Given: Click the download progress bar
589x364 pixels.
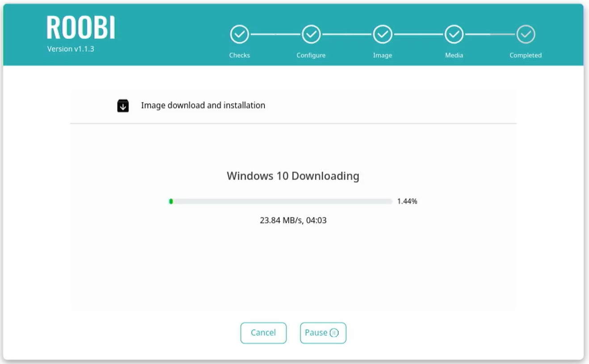Looking at the screenshot, I should [x=280, y=201].
